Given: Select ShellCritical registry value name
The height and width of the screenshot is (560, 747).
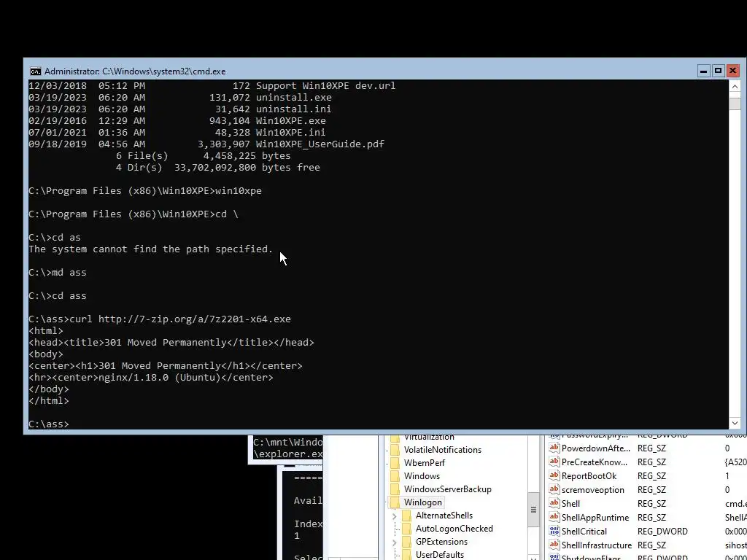Looking at the screenshot, I should [x=584, y=531].
